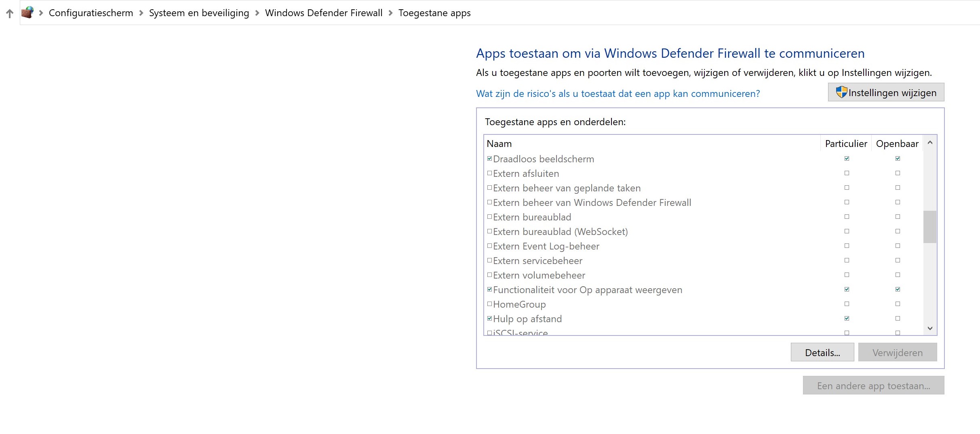Select Functionaliteit voor Op apparaat weergeven text
Viewport: 980px width, 434px height.
tap(588, 290)
